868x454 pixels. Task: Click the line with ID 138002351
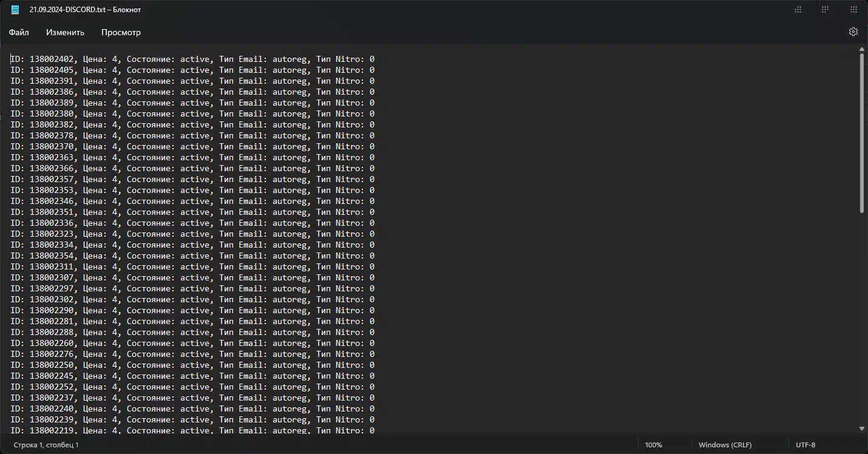tap(192, 212)
